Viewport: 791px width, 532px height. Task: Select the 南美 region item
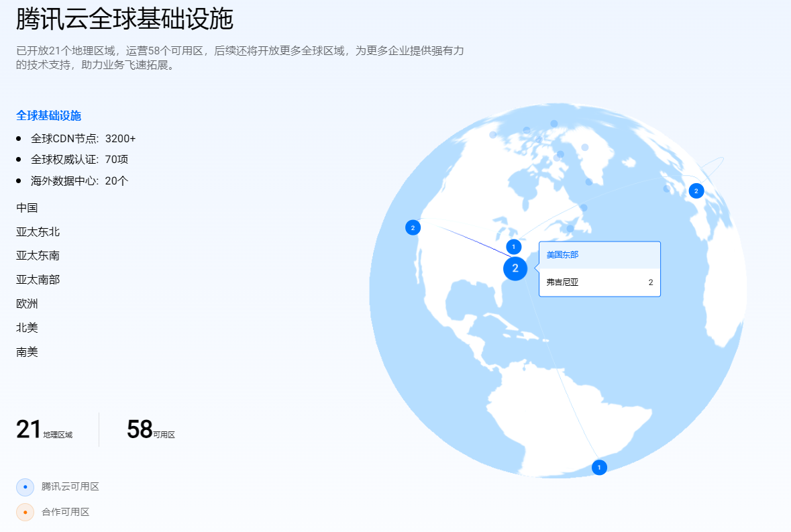pos(27,352)
